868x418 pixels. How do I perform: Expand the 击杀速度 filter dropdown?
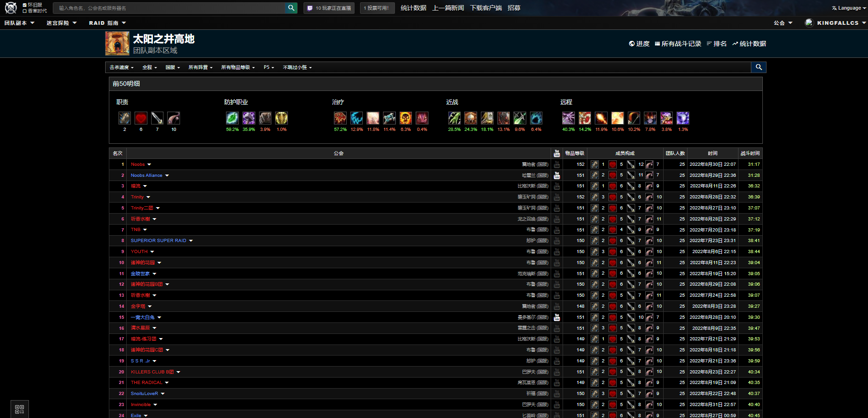[121, 68]
